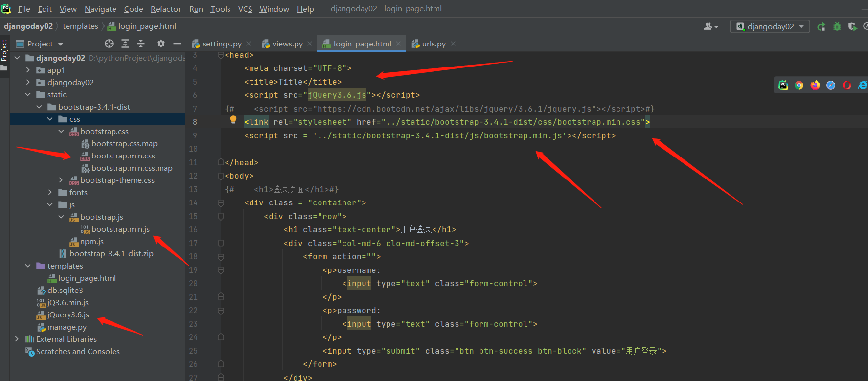Open page in Firefox browser icon
The image size is (868, 381).
click(x=815, y=85)
